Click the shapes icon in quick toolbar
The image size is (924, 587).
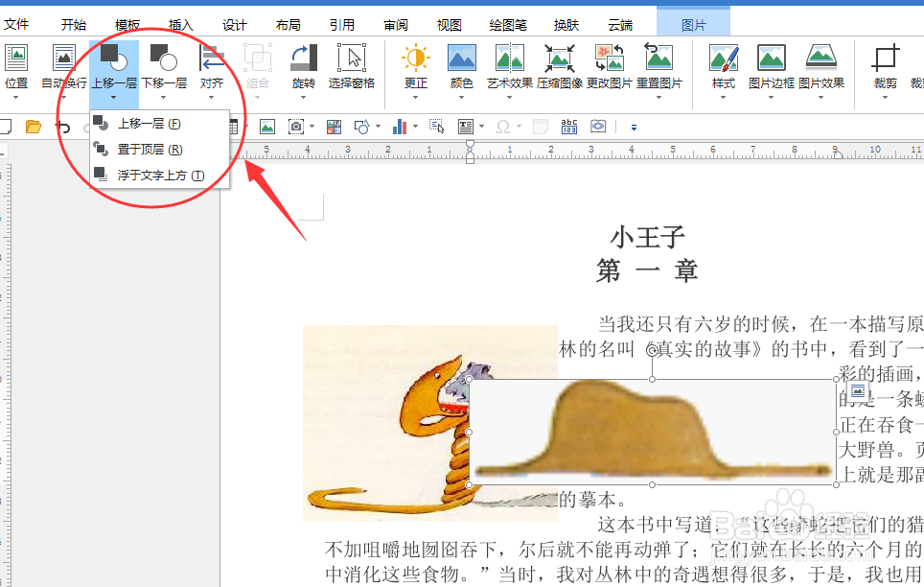[x=361, y=127]
